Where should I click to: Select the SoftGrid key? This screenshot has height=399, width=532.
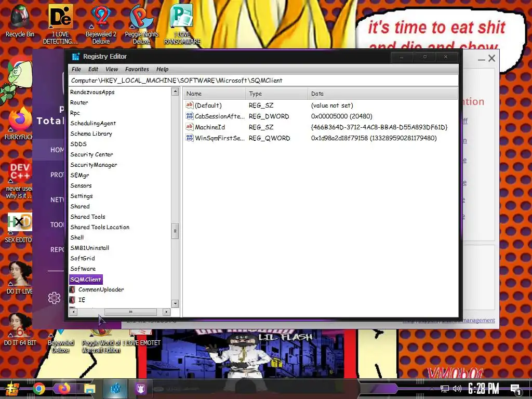(x=83, y=258)
